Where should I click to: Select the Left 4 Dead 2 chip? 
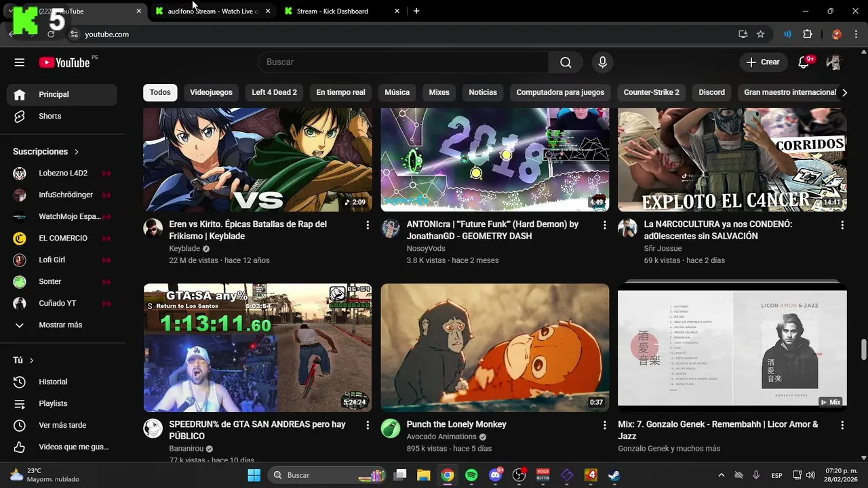275,92
